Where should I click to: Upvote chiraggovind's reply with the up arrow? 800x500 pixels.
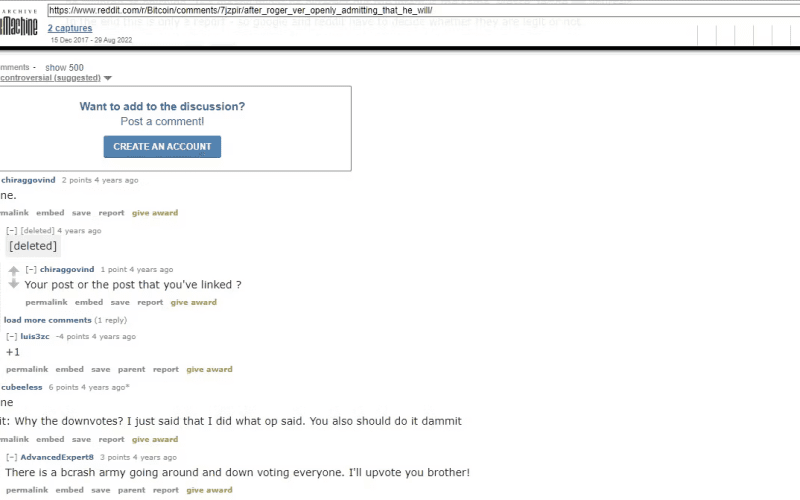(14, 271)
